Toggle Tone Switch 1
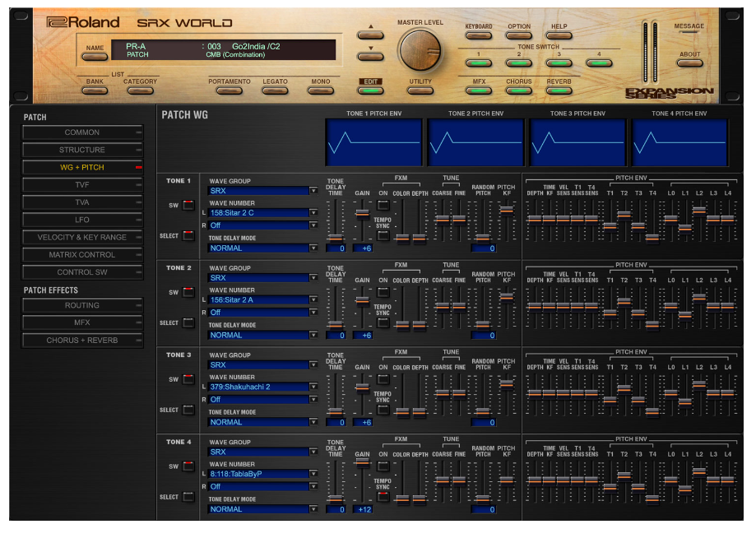Image resolution: width=756 pixels, height=538 pixels. tap(478, 63)
